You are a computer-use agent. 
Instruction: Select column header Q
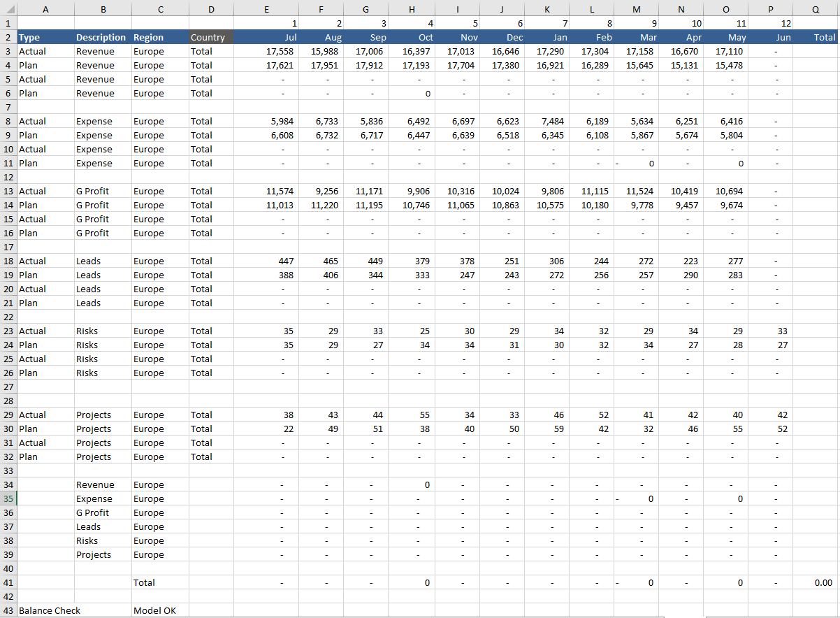tap(816, 9)
